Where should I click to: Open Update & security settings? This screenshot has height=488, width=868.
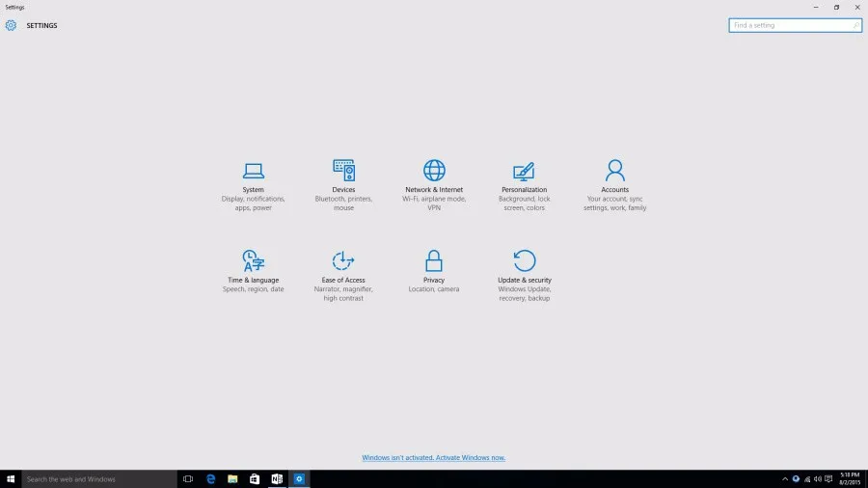pos(525,276)
